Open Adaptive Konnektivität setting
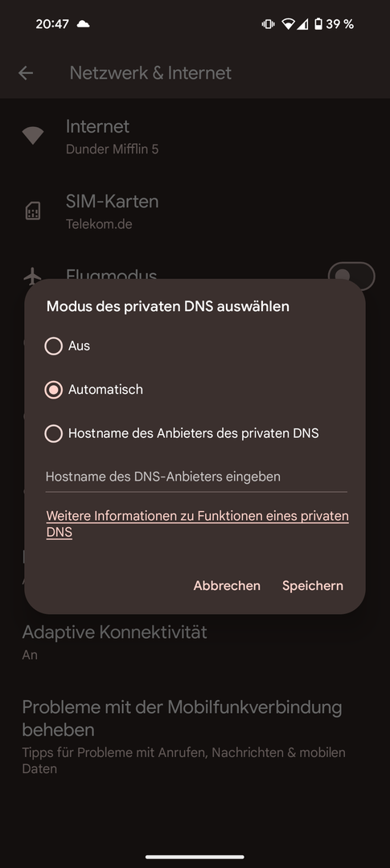This screenshot has height=868, width=390. click(x=195, y=642)
